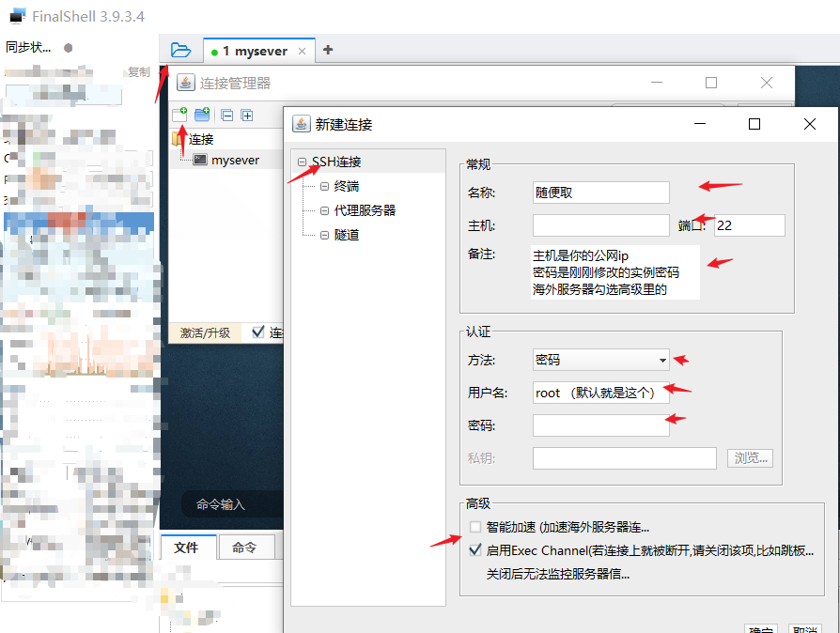Minimize the 新建连接 dialog

700,124
